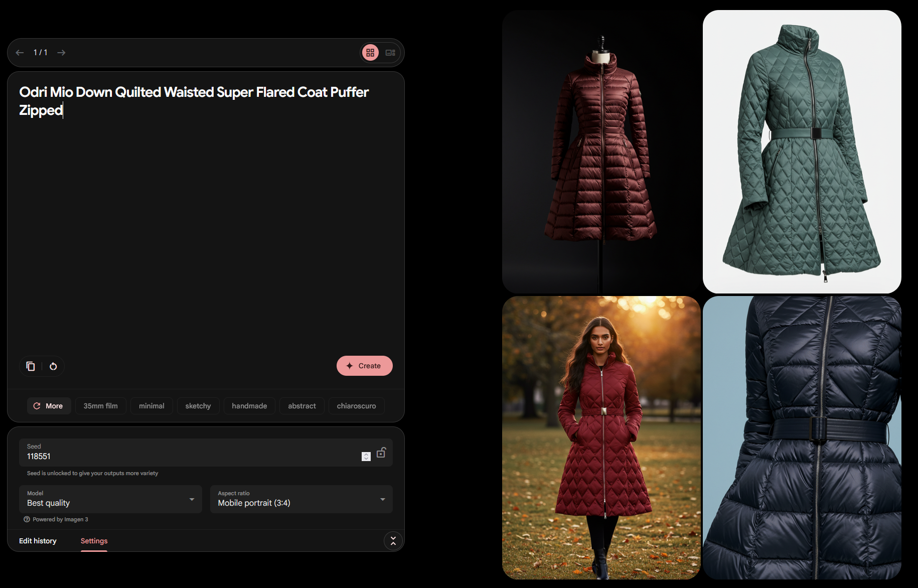
Task: Go to next prompt with forward arrow
Action: click(x=61, y=53)
